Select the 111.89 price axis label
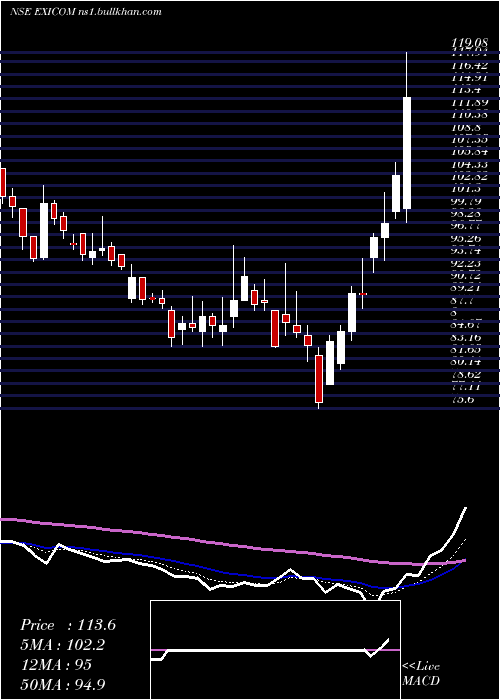Image resolution: width=500 pixels, height=700 pixels. coord(469,103)
